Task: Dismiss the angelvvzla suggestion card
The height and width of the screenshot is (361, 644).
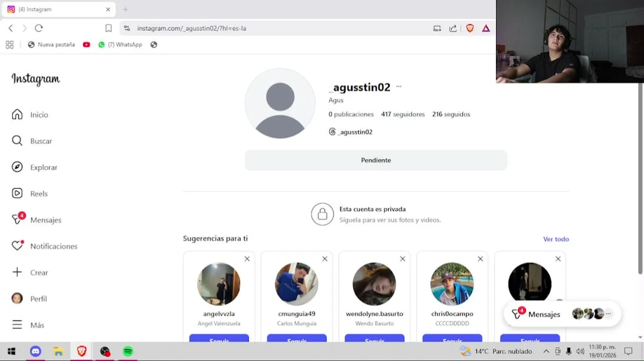Action: [247, 259]
